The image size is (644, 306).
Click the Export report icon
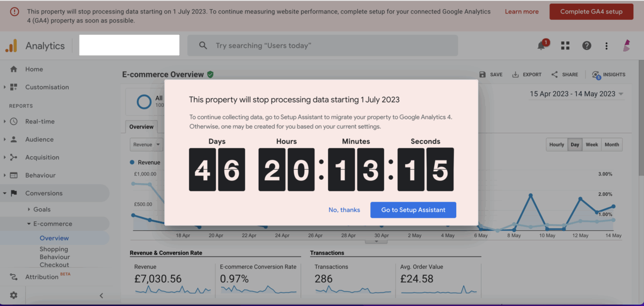(x=515, y=75)
